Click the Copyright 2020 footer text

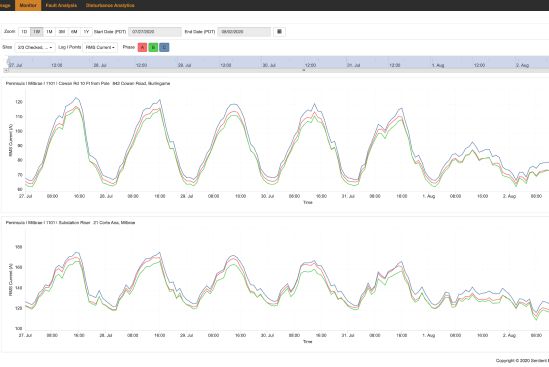click(x=522, y=360)
